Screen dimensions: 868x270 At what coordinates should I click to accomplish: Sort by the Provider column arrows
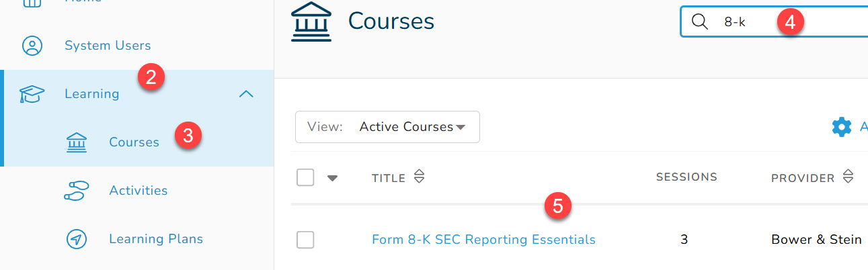tap(848, 177)
